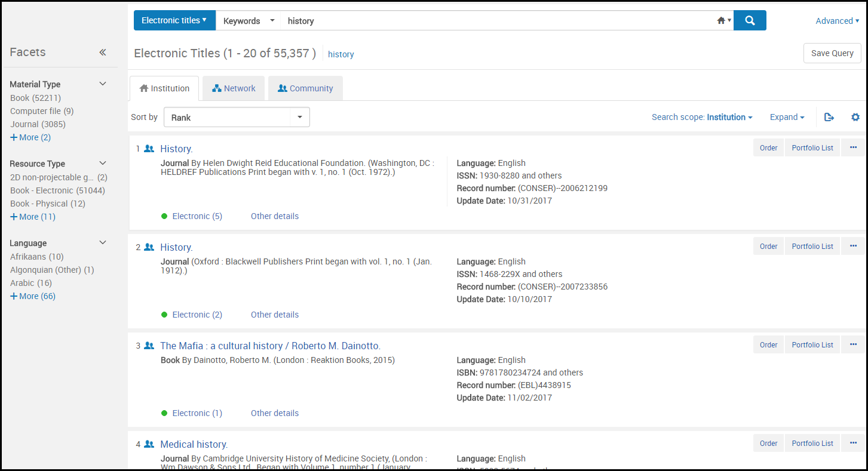Click the export list icon

829,117
